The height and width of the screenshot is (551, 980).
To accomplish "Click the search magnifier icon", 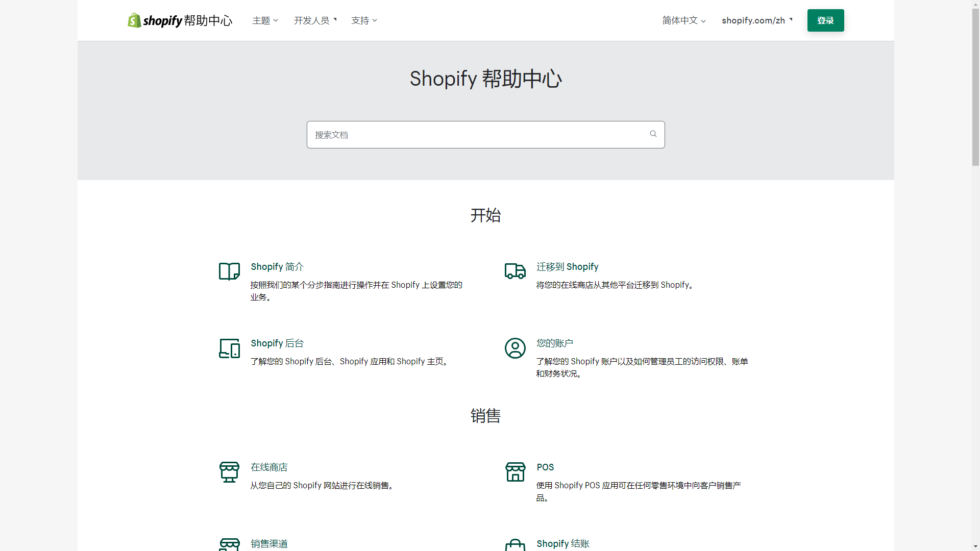I will pyautogui.click(x=653, y=134).
